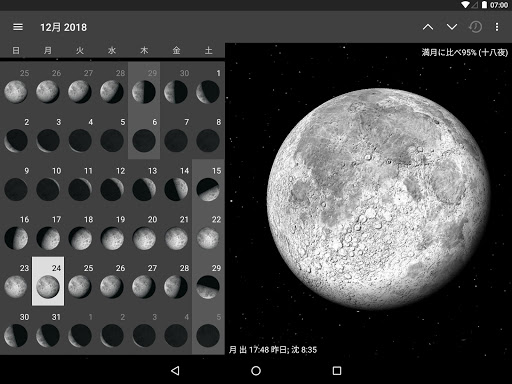Select December 14 moon phase
The height and width of the screenshot is (384, 512).
pos(176,184)
